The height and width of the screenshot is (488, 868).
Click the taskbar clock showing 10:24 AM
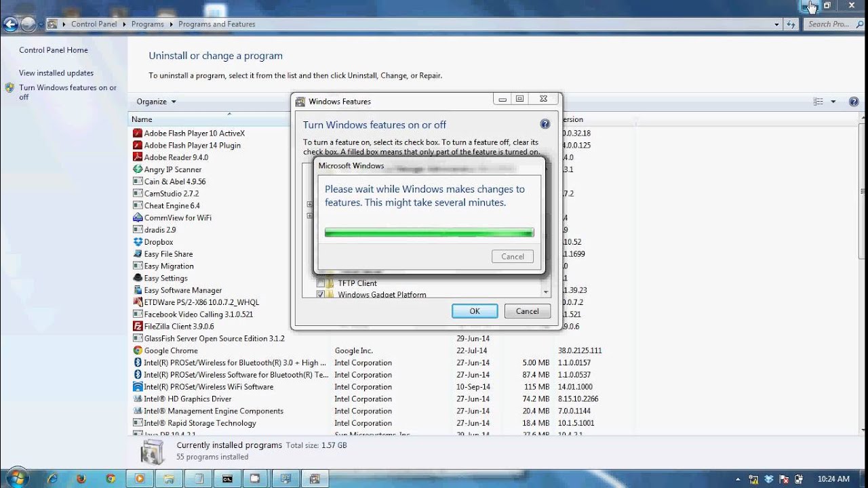pos(833,479)
